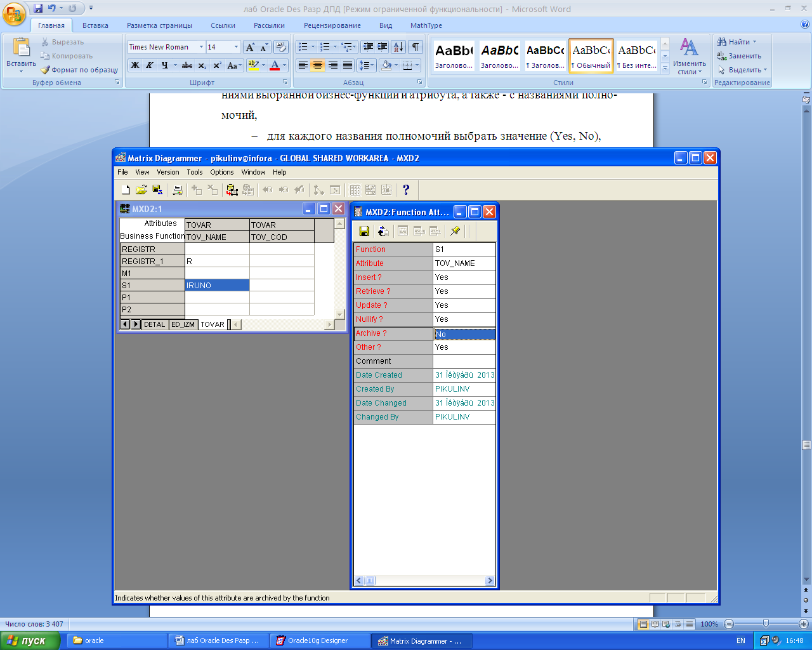The width and height of the screenshot is (812, 650).
Task: Toggle strikethrough abc formatting
Action: [x=187, y=65]
